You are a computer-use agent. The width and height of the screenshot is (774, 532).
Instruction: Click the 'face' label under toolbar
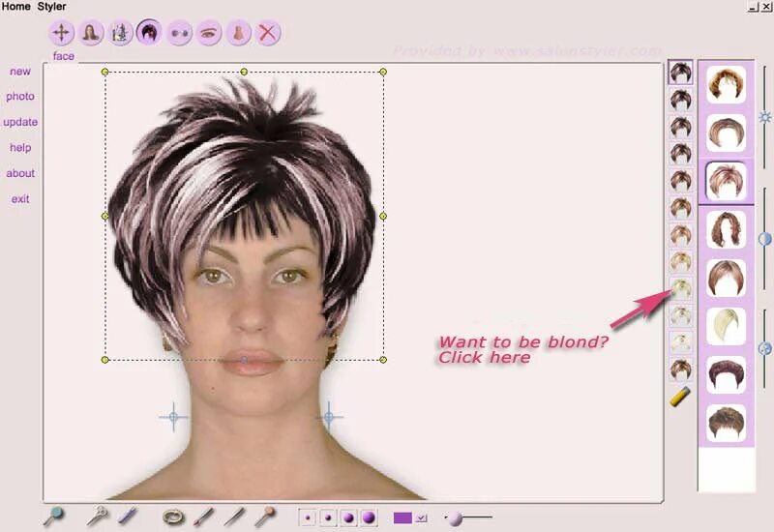(64, 56)
